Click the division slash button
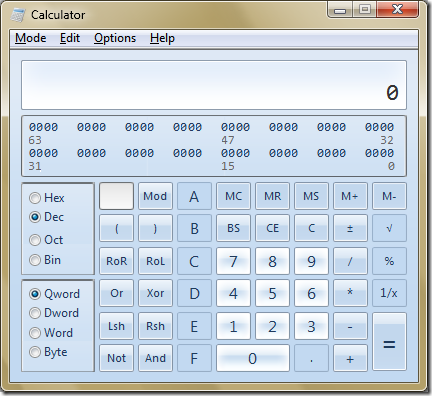The width and height of the screenshot is (432, 396). click(x=350, y=261)
